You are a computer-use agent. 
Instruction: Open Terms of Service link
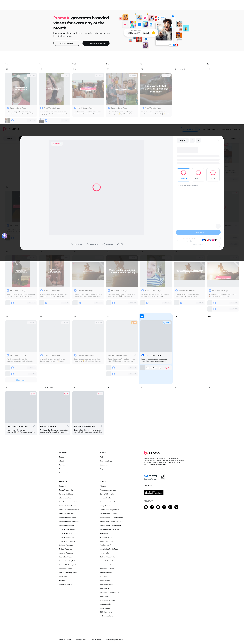coord(65,640)
